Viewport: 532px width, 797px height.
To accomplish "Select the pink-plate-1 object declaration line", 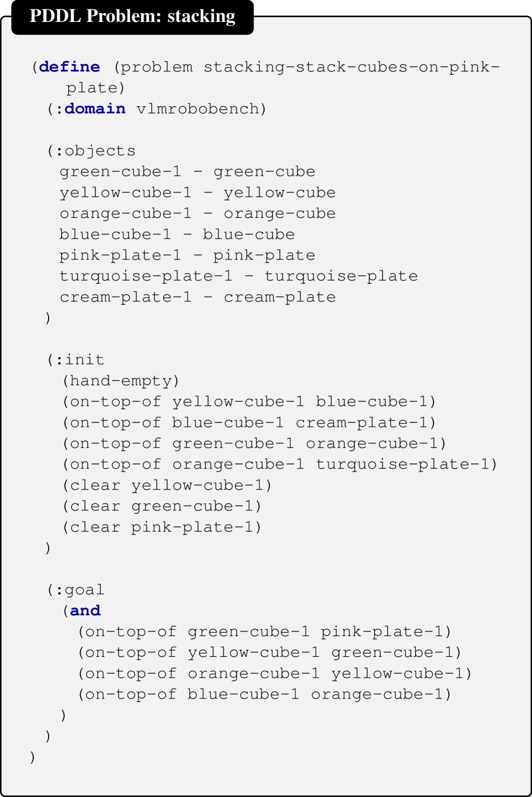I will point(187,256).
